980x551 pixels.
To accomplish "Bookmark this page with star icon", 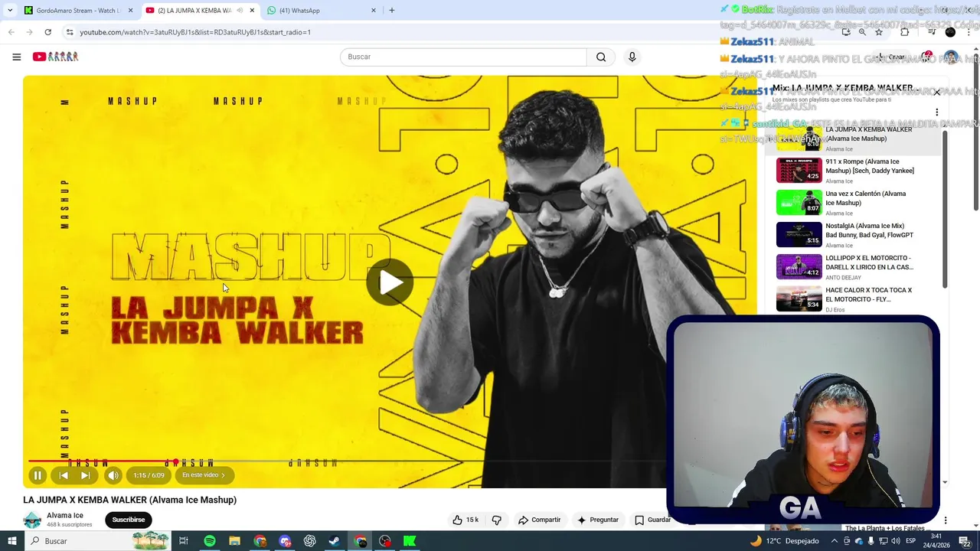I will tap(879, 32).
